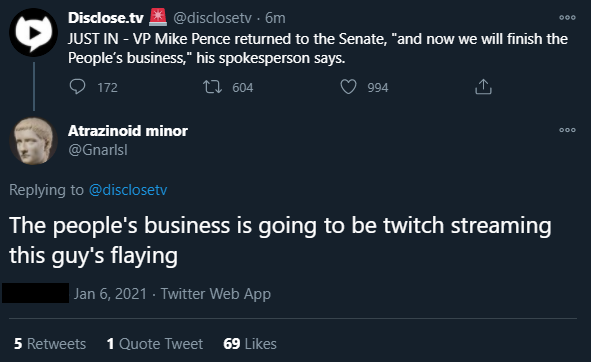Open three-dot menu on Disclose.tv tweet
This screenshot has width=591, height=362.
tap(567, 17)
